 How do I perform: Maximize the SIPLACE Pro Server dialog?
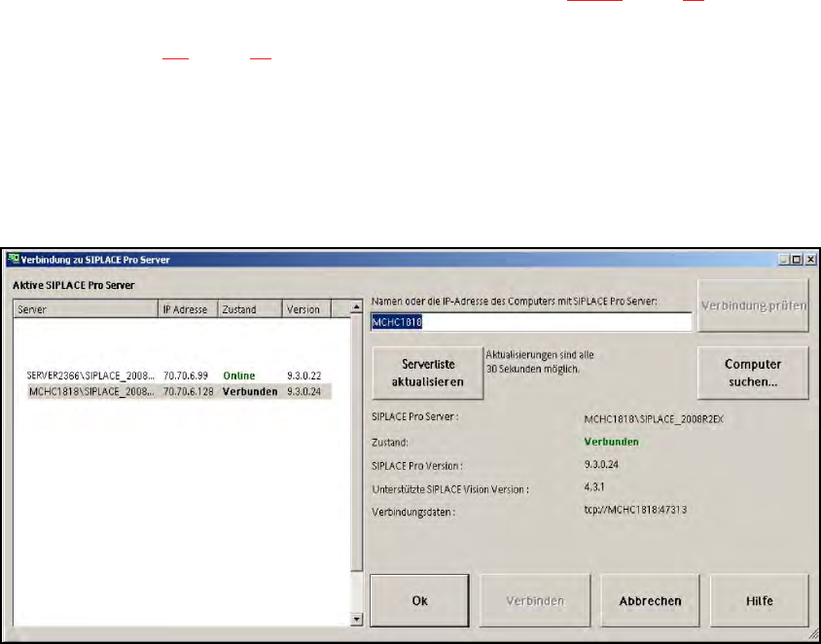click(797, 259)
